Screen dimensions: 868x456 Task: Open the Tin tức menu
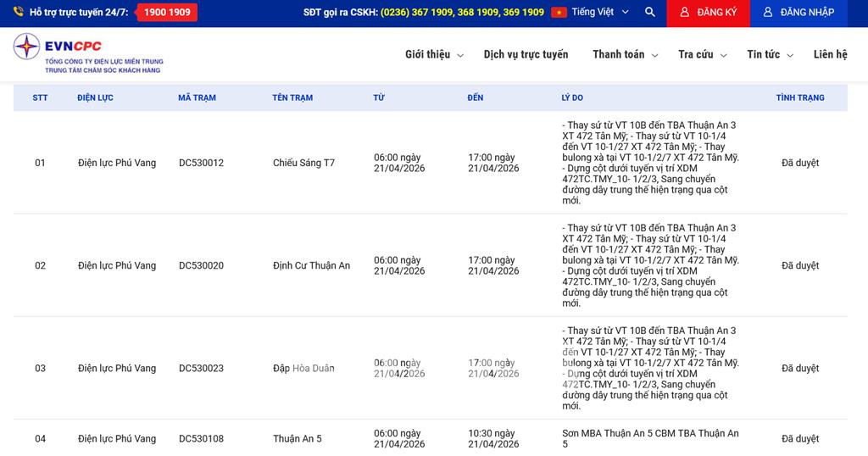coord(770,55)
